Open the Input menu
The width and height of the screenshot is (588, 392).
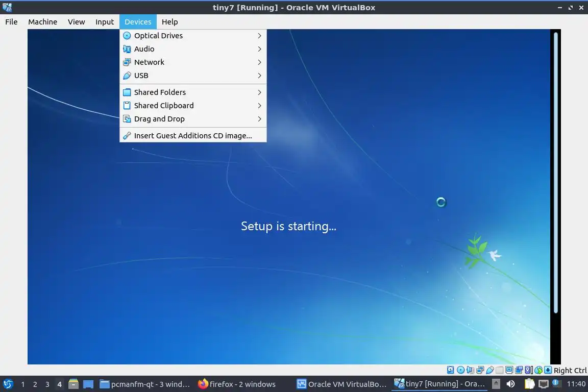click(x=105, y=22)
